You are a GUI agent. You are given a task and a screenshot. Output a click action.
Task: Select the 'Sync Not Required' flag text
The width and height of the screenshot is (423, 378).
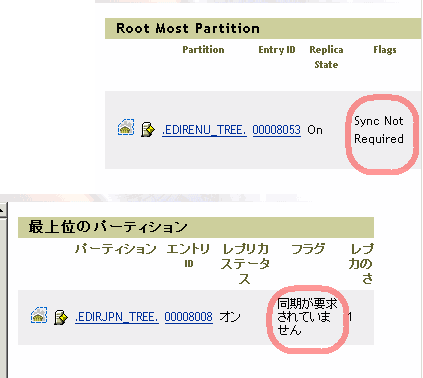pos(379,130)
